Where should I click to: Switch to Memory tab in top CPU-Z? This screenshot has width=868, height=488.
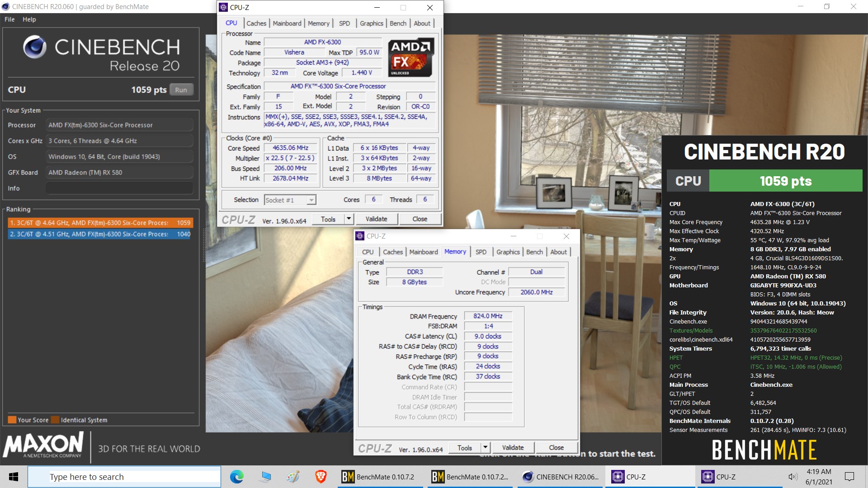point(319,23)
